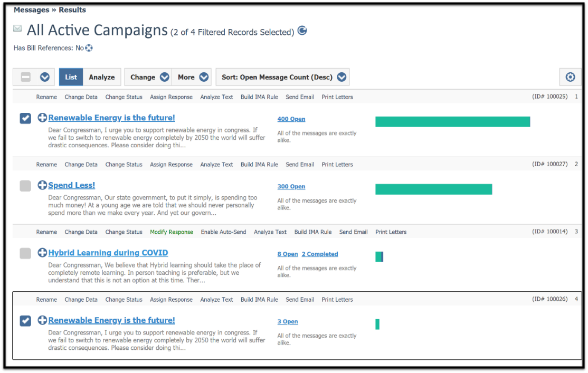Open Renewable Energy title with ID 100026
The height and width of the screenshot is (373, 588).
tap(111, 320)
